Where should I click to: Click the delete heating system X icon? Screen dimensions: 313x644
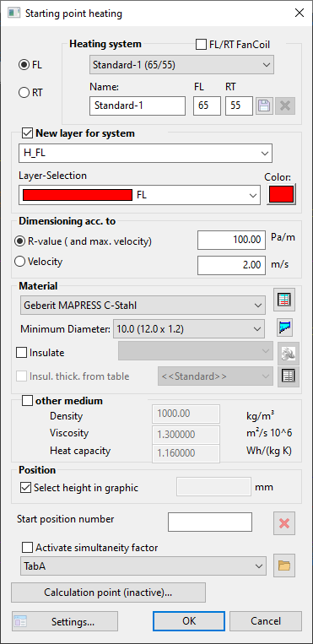coord(284,106)
